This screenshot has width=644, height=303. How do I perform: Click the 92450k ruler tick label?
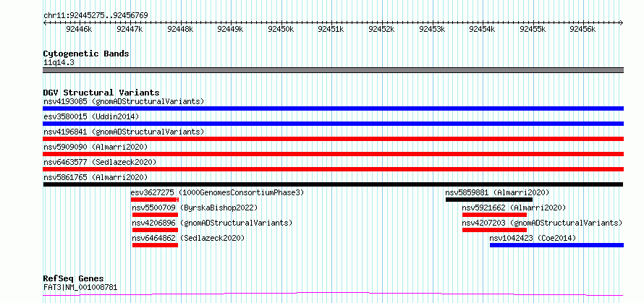[x=281, y=29]
